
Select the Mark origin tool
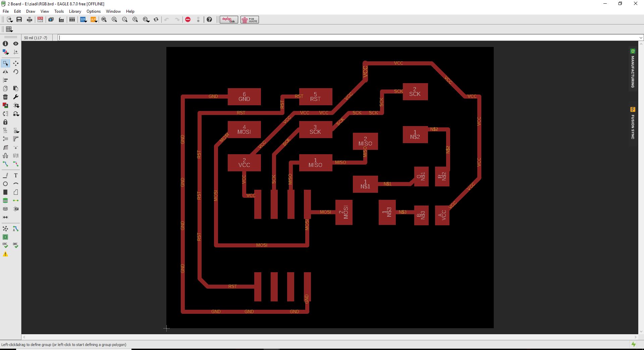tap(16, 52)
